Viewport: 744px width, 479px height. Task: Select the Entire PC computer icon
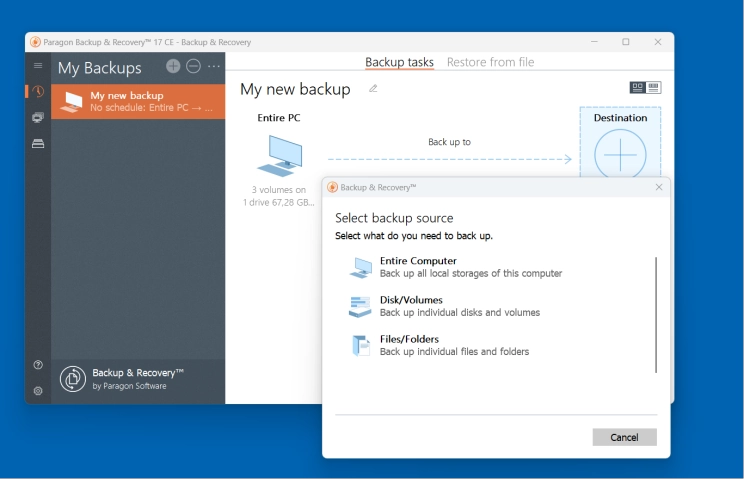pos(280,156)
